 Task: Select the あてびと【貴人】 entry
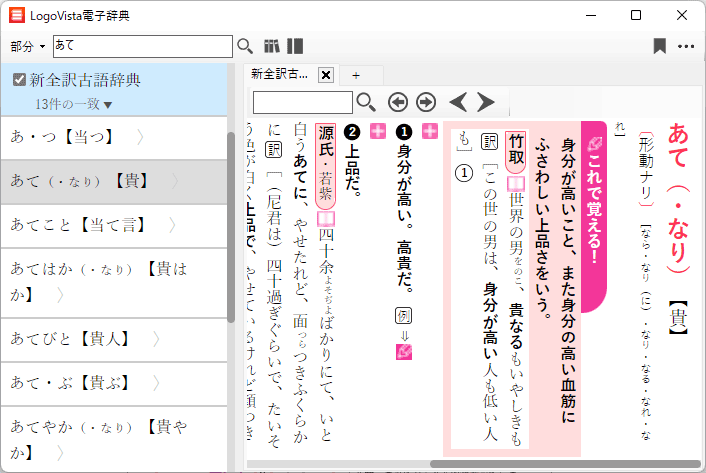tap(114, 339)
